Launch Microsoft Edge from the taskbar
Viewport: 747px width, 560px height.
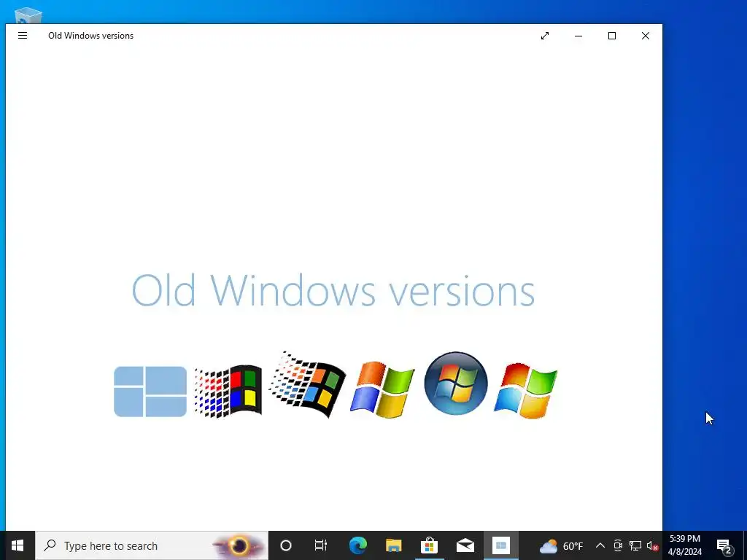[357, 545]
